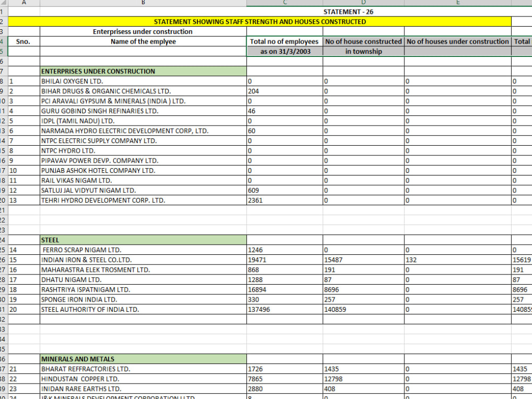Viewport: 532px width, 399px height.
Task: Click 'ENTERPRISES UNDER CONSTRUCTION' section heading
Action: [x=143, y=71]
